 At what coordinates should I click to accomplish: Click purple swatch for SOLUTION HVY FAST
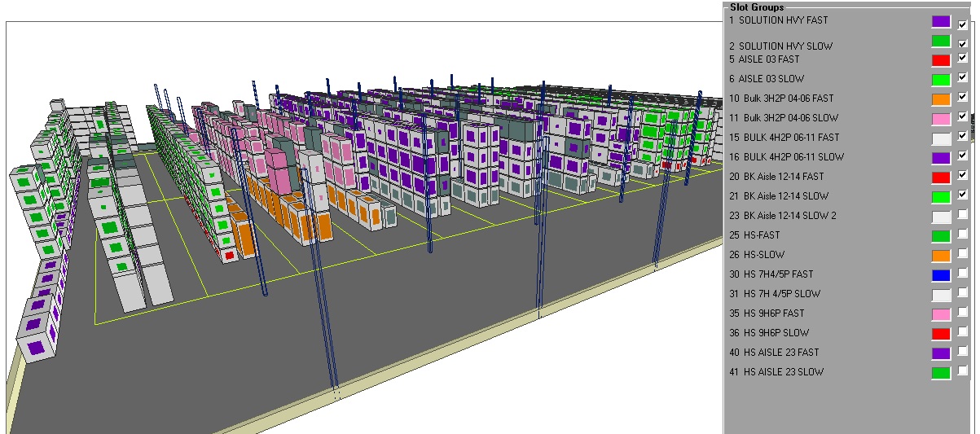[941, 21]
